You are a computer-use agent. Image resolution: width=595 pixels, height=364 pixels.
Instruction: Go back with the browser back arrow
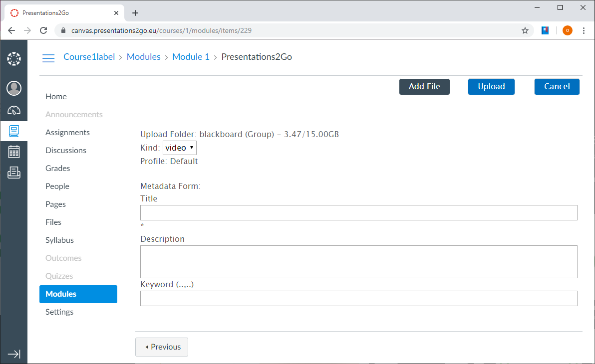[11, 30]
